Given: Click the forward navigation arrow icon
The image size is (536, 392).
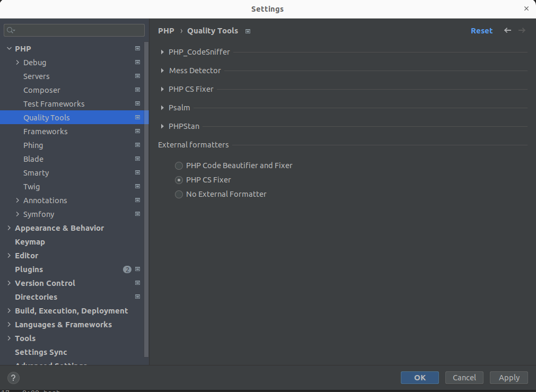Looking at the screenshot, I should click(522, 30).
